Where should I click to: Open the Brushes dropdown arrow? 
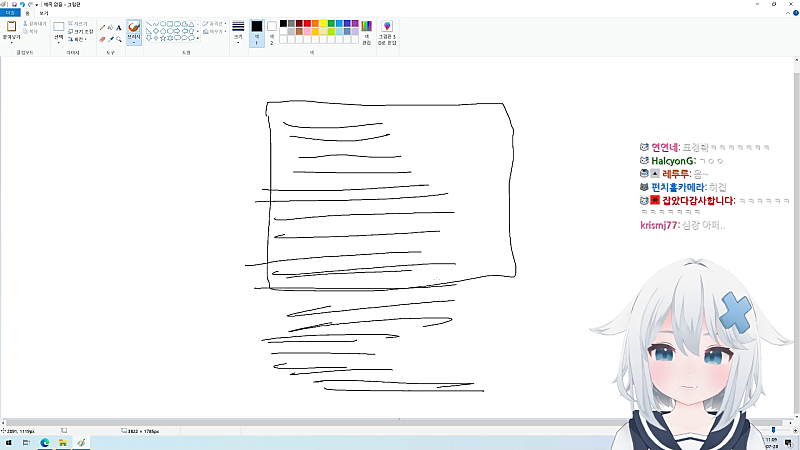pos(134,40)
